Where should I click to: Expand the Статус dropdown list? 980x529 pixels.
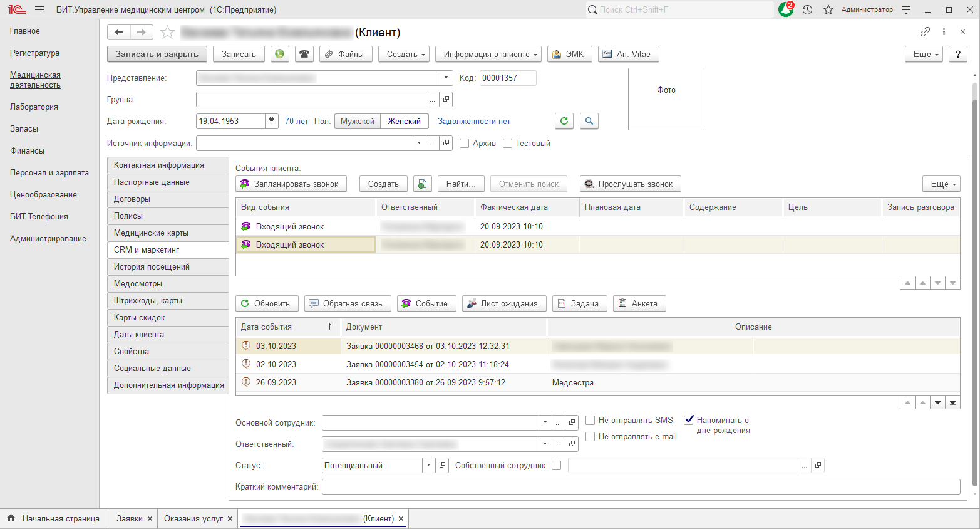tap(428, 466)
